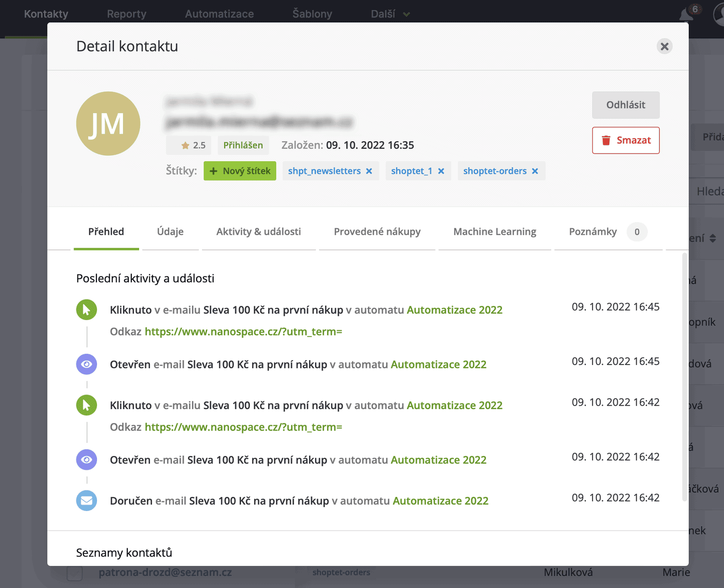Click the first green cursor click-event icon
This screenshot has width=724, height=588.
click(87, 310)
